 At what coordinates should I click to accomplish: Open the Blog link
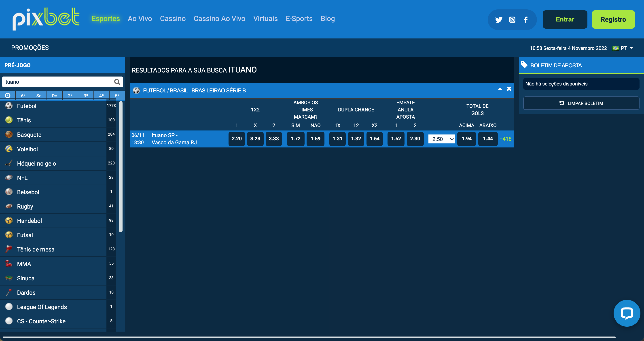328,19
